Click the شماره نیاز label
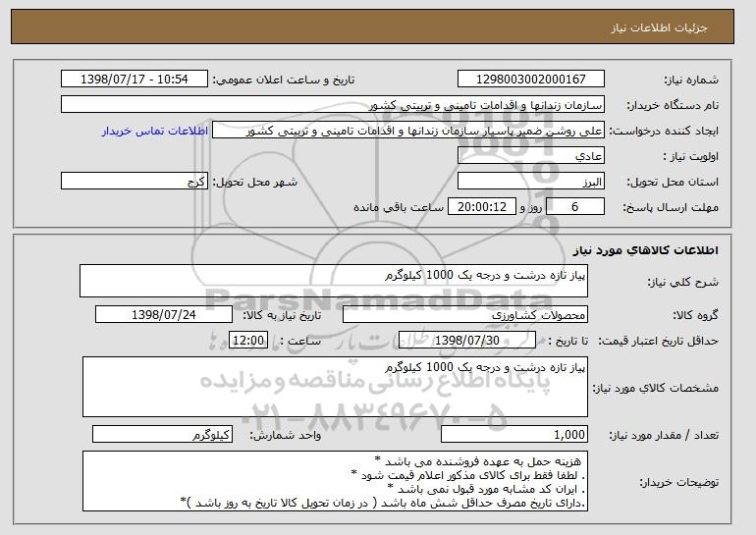 pos(691,80)
